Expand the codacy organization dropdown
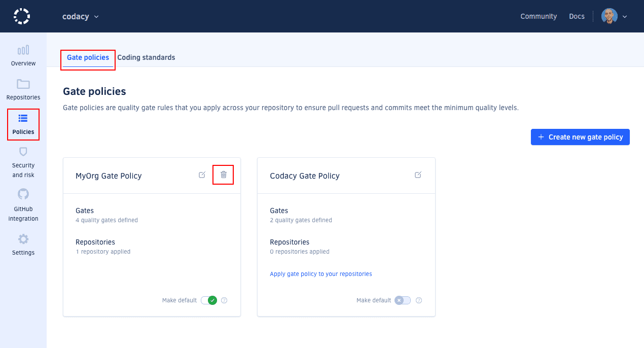The height and width of the screenshot is (348, 644). pos(80,16)
